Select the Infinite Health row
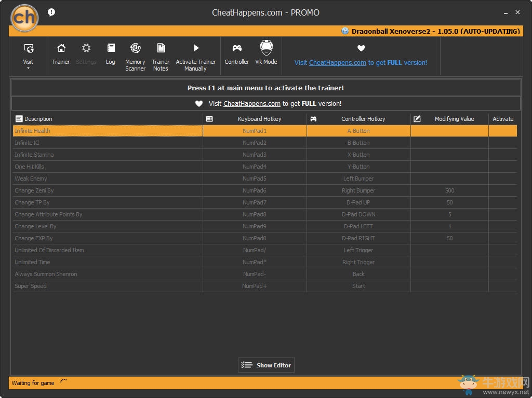Image resolution: width=532 pixels, height=398 pixels. 264,131
